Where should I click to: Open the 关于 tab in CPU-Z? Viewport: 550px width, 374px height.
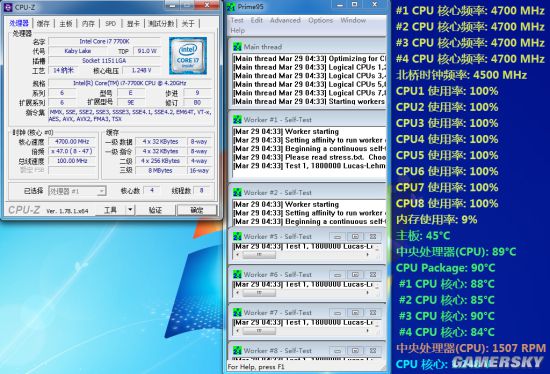(188, 24)
